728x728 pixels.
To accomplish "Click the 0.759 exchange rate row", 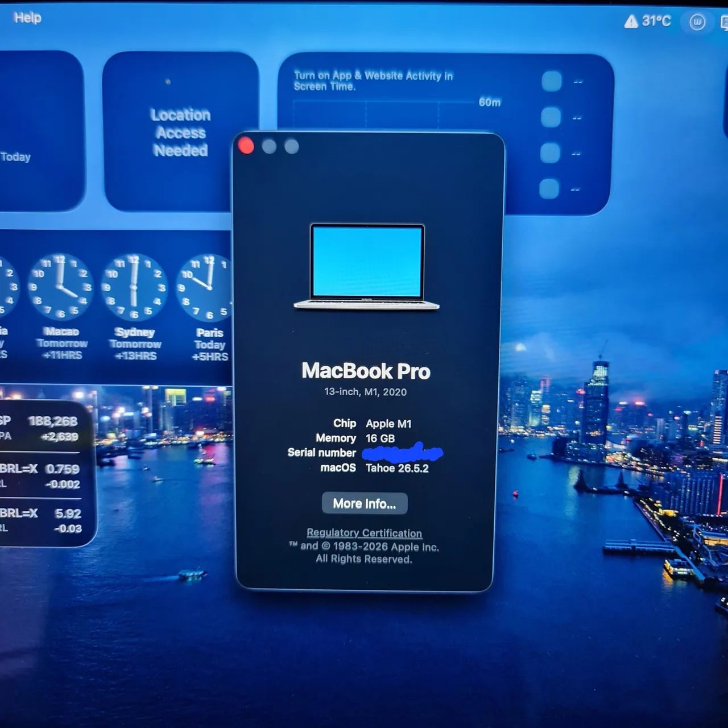I will 40,476.
